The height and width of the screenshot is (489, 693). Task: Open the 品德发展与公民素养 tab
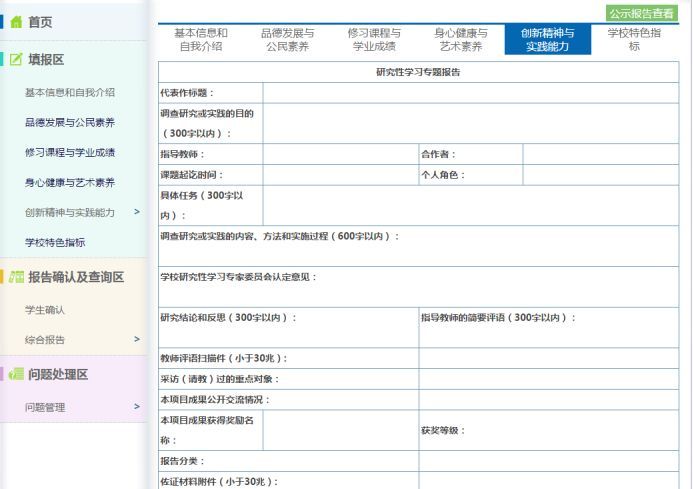288,40
